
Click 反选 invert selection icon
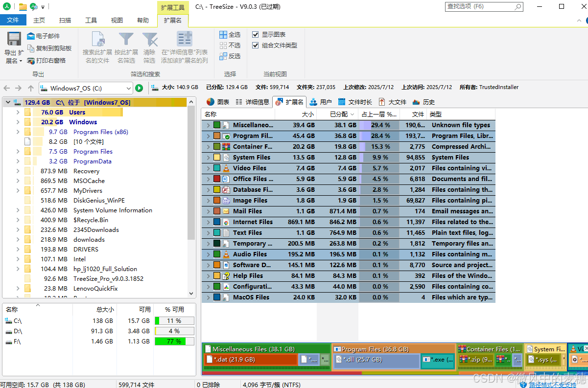click(223, 56)
